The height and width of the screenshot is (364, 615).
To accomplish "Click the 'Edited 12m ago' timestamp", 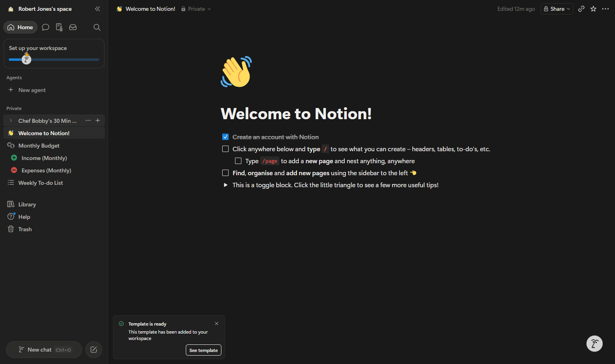I will 516,9.
